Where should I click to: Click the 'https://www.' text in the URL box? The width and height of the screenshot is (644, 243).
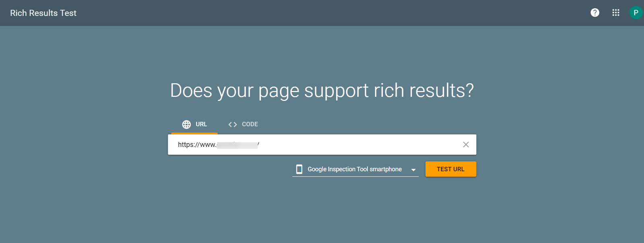tap(197, 145)
